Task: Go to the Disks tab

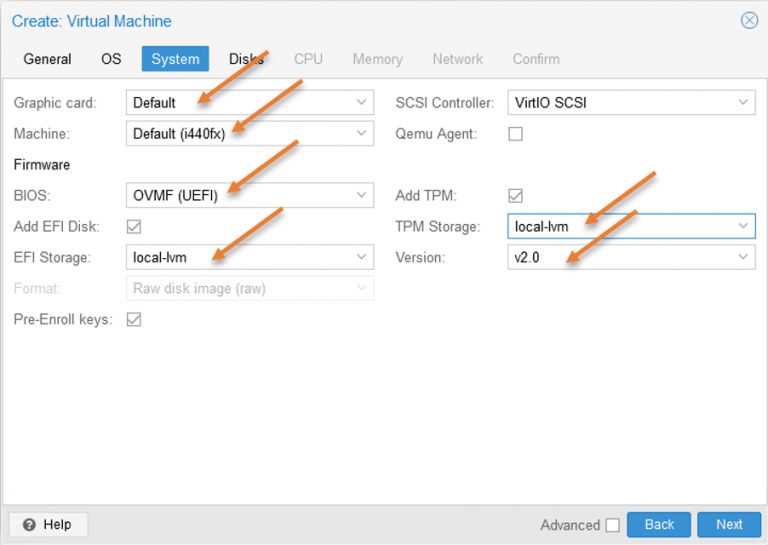Action: coord(246,59)
